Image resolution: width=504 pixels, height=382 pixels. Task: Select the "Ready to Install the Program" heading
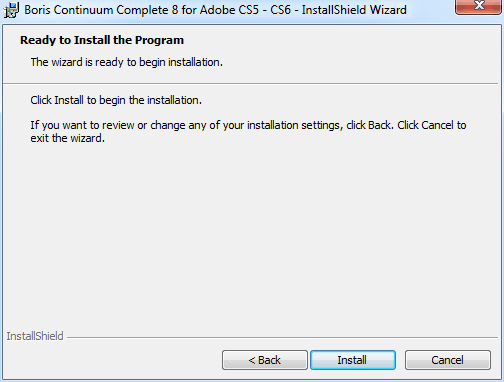tap(102, 40)
